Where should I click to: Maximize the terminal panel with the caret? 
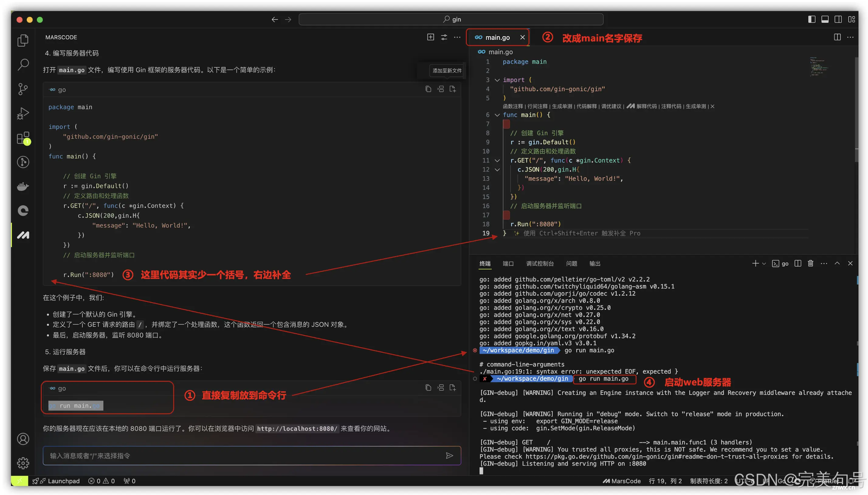point(837,264)
